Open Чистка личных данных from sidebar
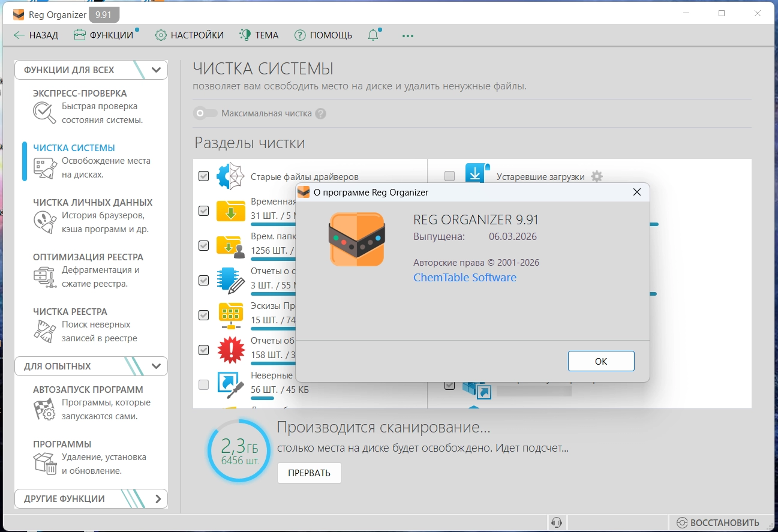778x532 pixels. (92, 216)
